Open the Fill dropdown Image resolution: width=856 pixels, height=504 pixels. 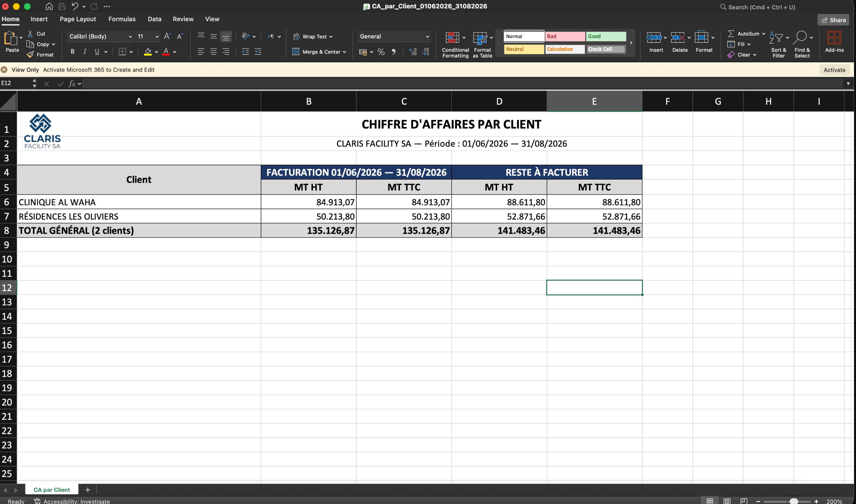pyautogui.click(x=739, y=44)
